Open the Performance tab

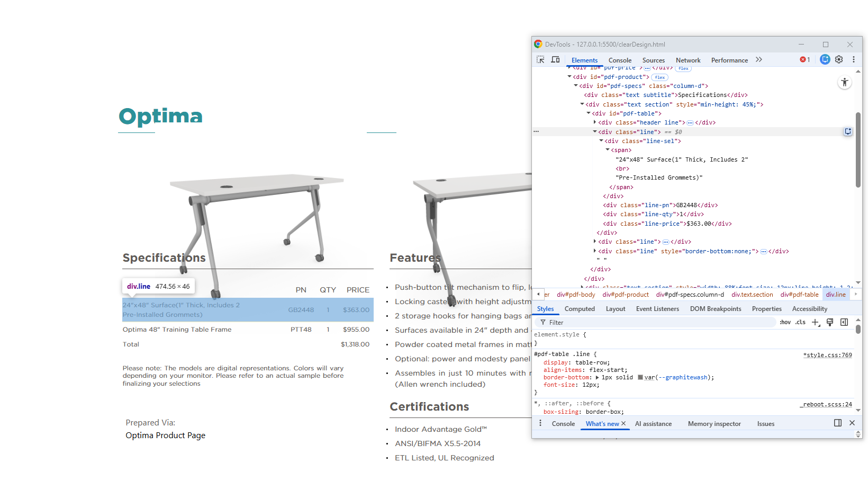click(729, 60)
